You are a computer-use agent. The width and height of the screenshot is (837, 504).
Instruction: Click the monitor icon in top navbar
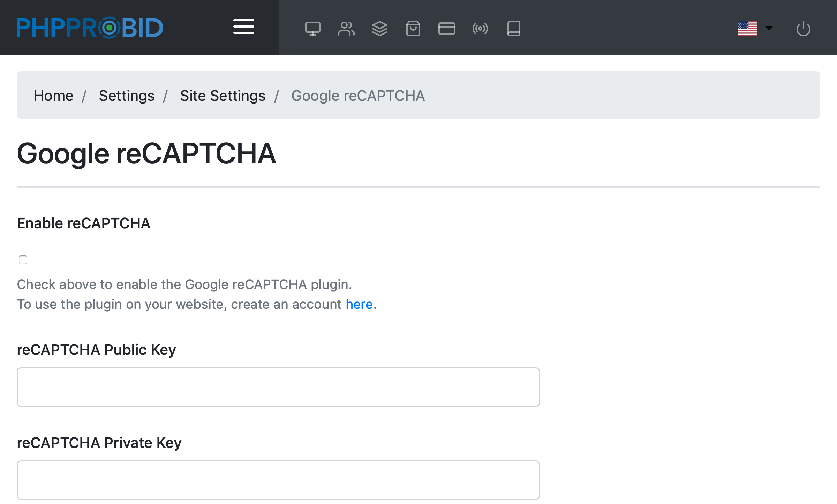point(312,28)
